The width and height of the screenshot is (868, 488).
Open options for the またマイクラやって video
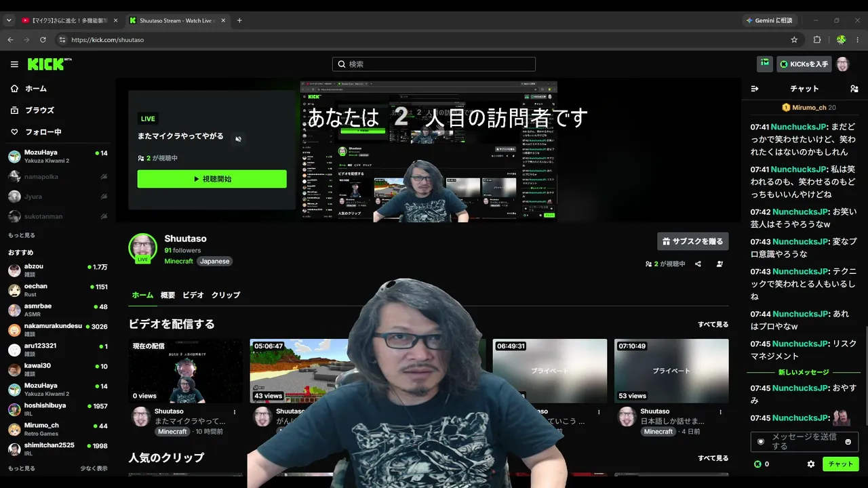coord(235,411)
